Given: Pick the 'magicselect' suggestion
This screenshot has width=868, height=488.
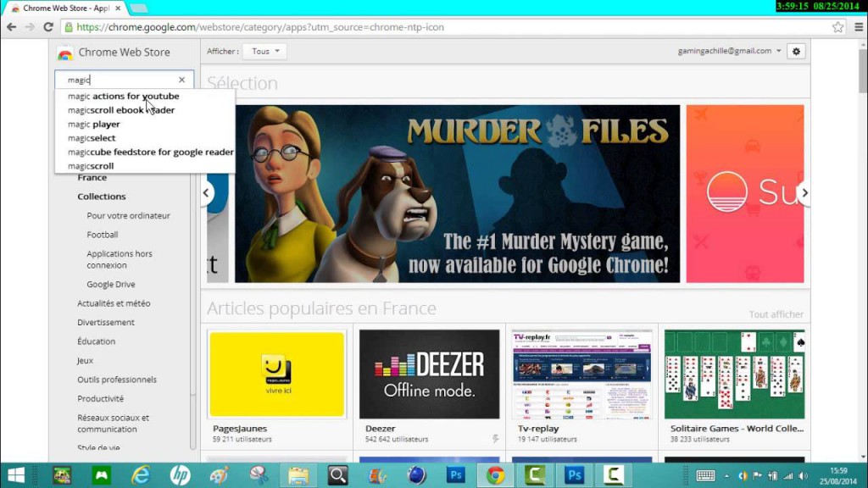Looking at the screenshot, I should (92, 138).
